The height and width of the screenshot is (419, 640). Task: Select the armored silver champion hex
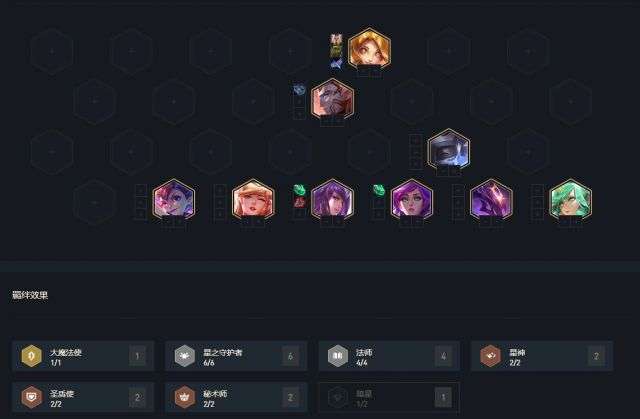[x=449, y=149]
